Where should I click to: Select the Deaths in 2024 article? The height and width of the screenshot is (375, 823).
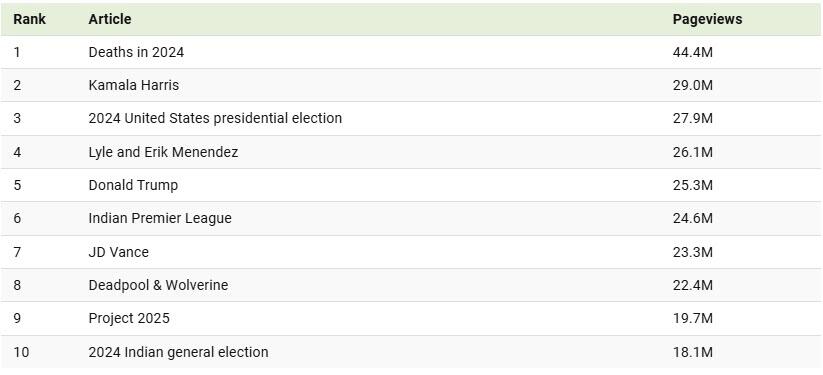coord(136,52)
